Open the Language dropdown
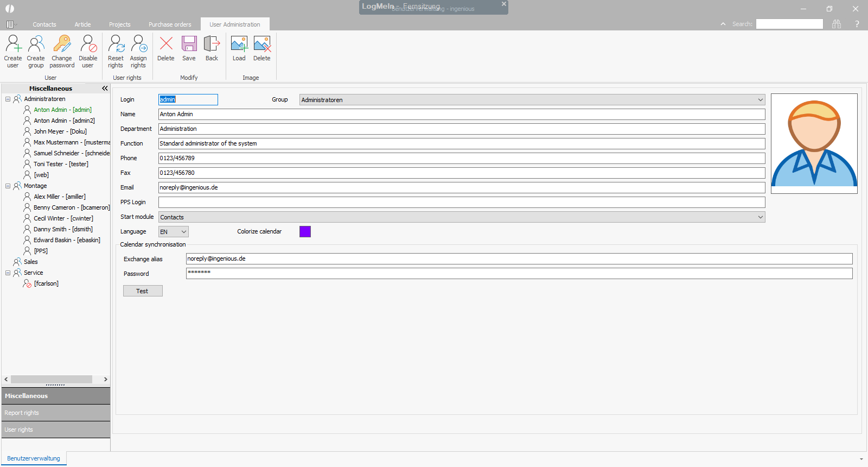 (x=184, y=232)
